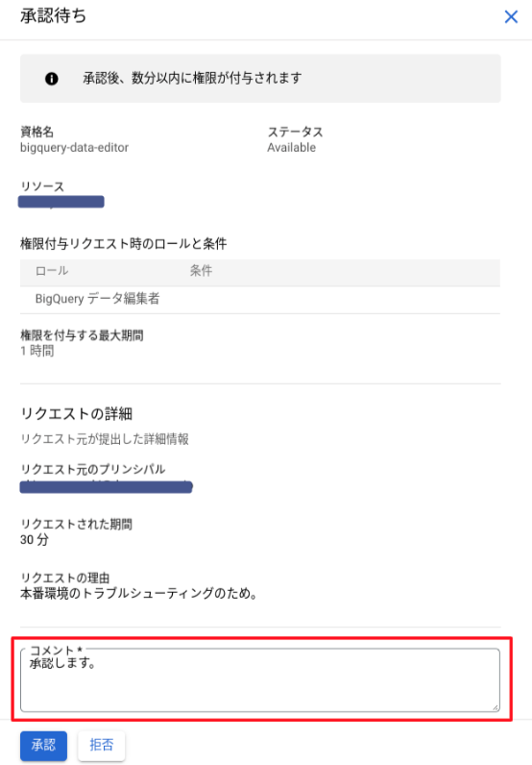Click the 承認待ち panel title
This screenshot has height=765, width=532.
[54, 16]
